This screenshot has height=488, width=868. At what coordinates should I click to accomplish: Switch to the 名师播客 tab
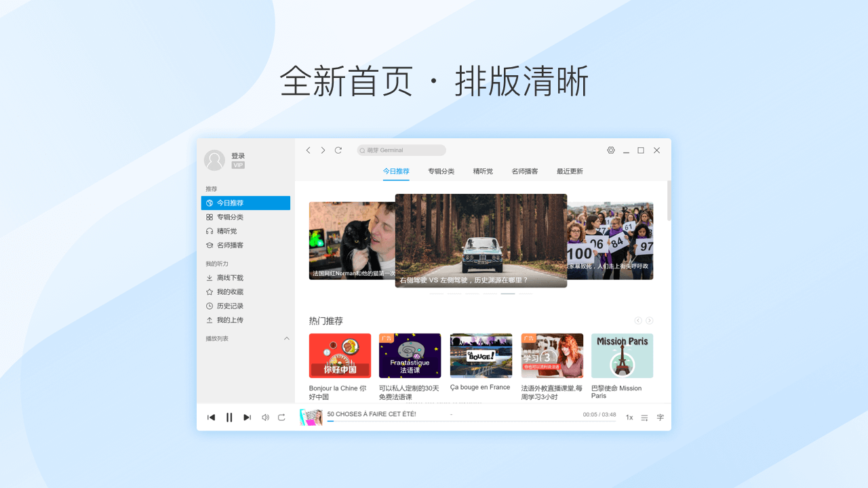coord(525,171)
